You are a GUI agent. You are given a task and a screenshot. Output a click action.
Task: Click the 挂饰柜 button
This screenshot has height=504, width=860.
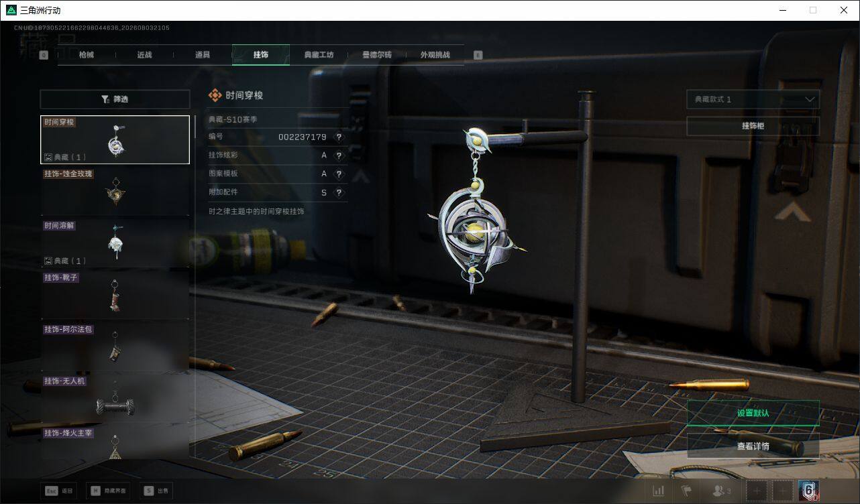click(753, 126)
